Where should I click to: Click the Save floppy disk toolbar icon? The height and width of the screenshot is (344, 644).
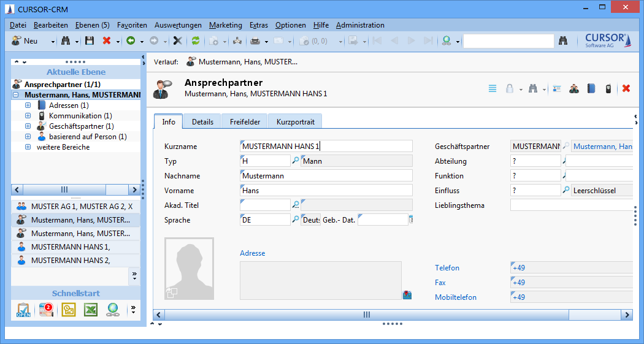click(90, 40)
